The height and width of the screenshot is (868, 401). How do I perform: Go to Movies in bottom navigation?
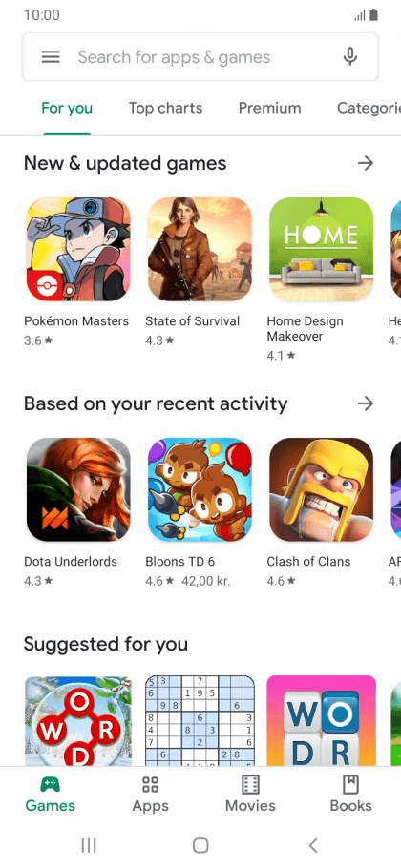pyautogui.click(x=250, y=795)
